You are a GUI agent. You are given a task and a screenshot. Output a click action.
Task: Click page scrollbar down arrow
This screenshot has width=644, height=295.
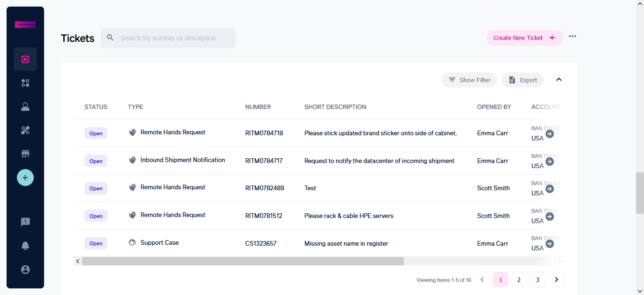coord(640,291)
